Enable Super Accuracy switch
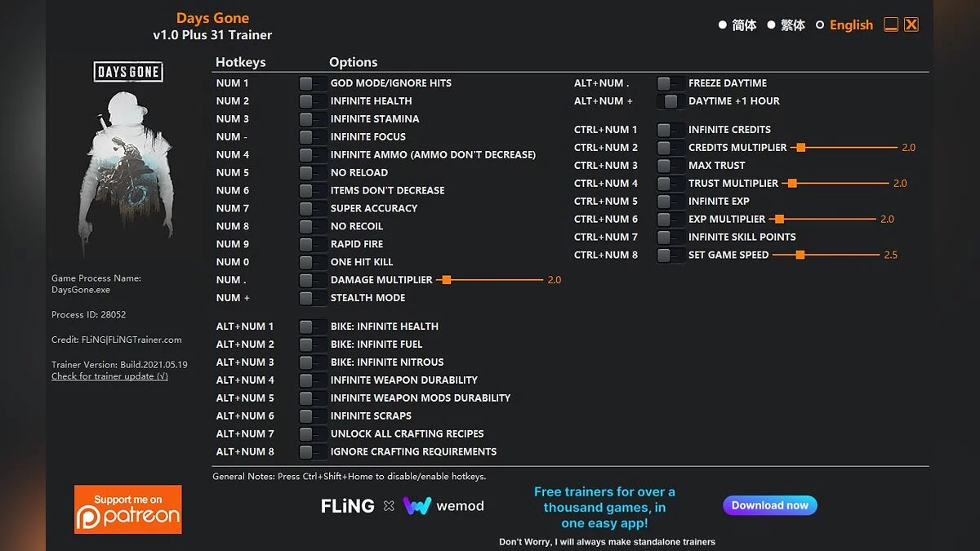 coord(312,209)
